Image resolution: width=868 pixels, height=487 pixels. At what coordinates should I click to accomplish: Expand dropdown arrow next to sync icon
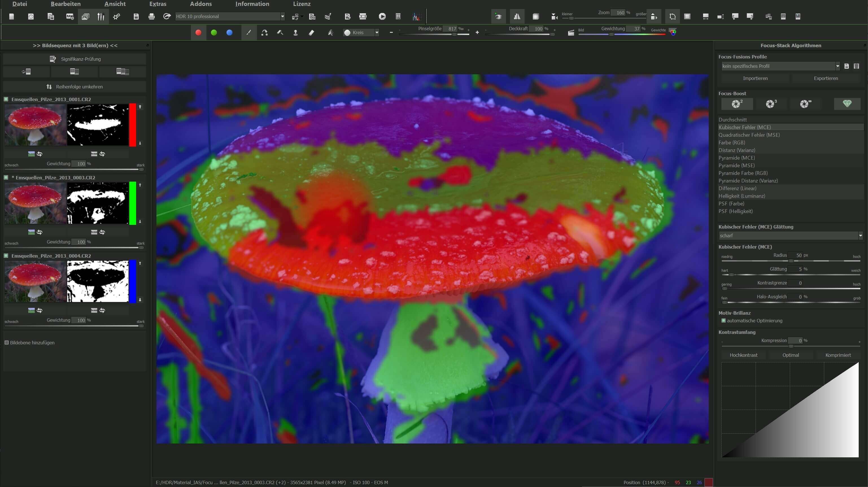click(302, 16)
